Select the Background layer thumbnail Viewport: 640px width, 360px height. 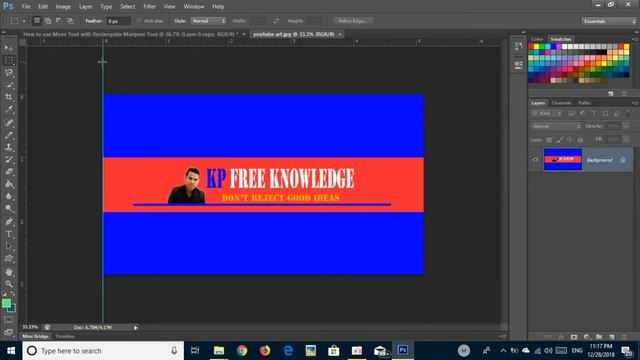click(562, 159)
